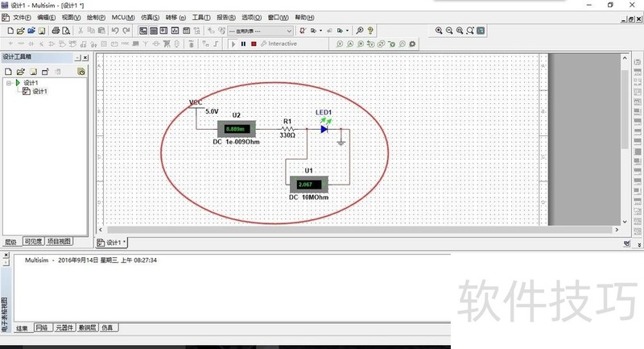Switch to the 层级 tab
Viewport: 644px width, 349px height.
11,242
